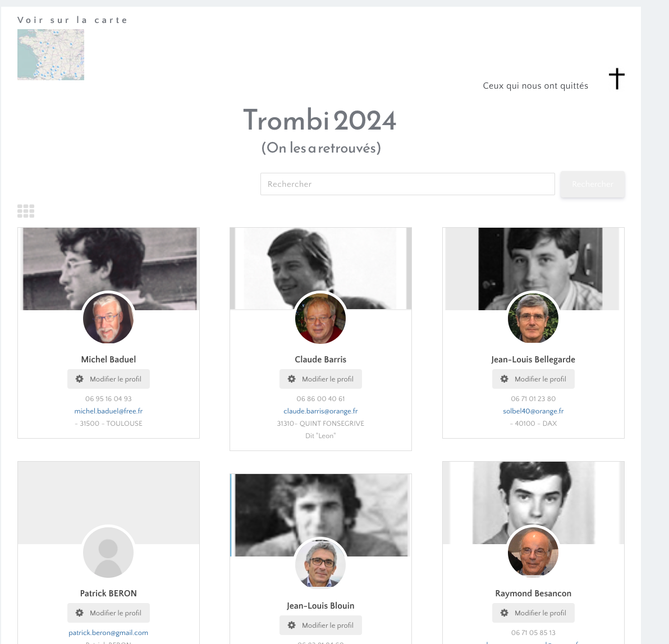
Task: Click gear icon on Michel Baduel's card
Action: click(x=79, y=379)
